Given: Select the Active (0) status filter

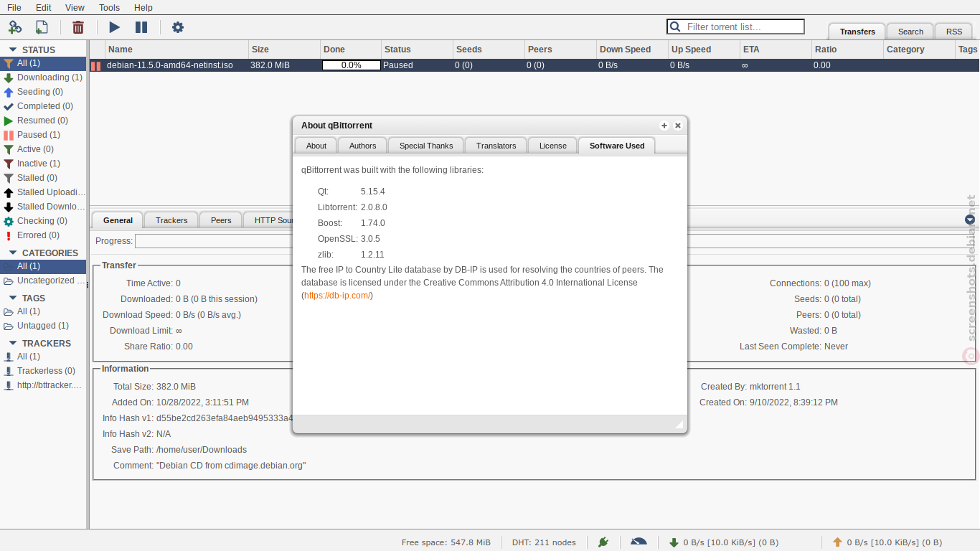Looking at the screenshot, I should [43, 149].
